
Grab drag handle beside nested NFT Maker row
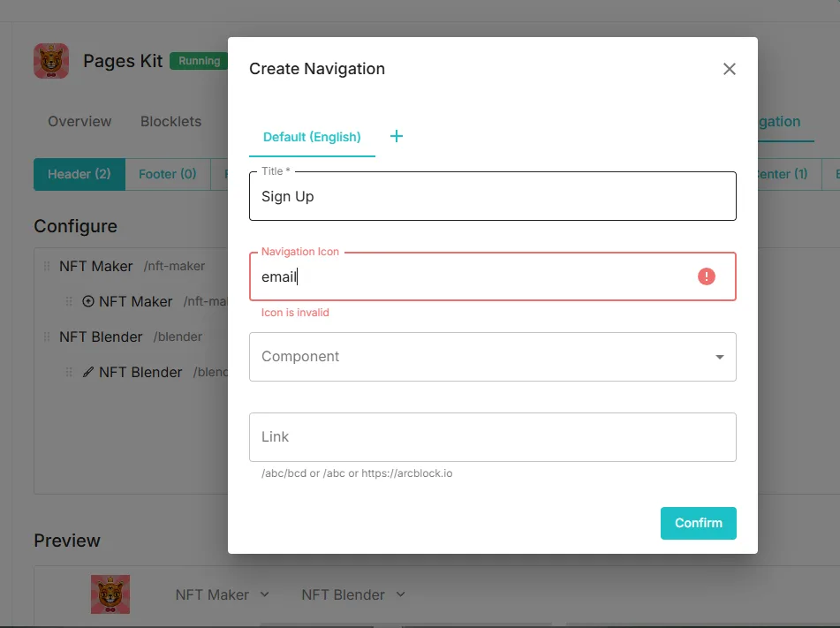click(x=69, y=301)
